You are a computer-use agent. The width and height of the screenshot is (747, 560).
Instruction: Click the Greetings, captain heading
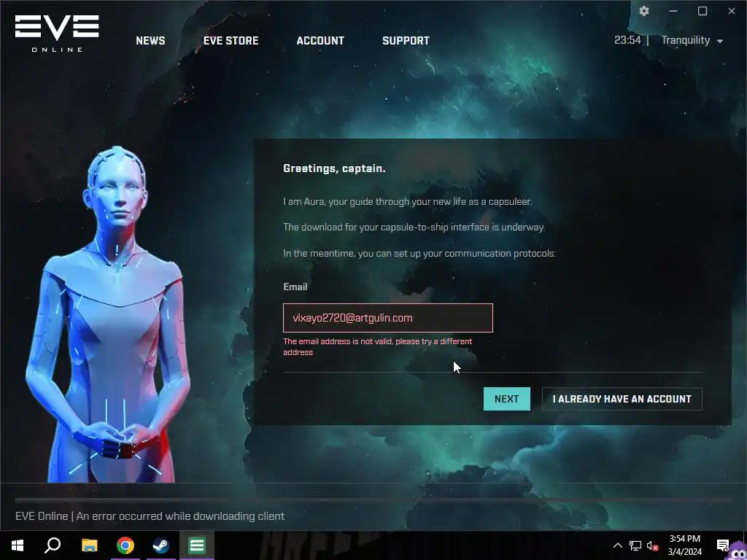pos(334,168)
